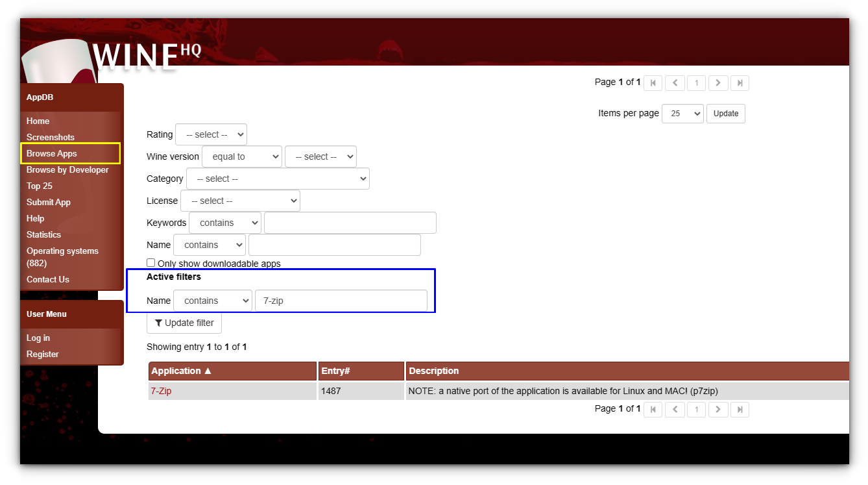
Task: Click the Keywords text input field
Action: tap(350, 223)
